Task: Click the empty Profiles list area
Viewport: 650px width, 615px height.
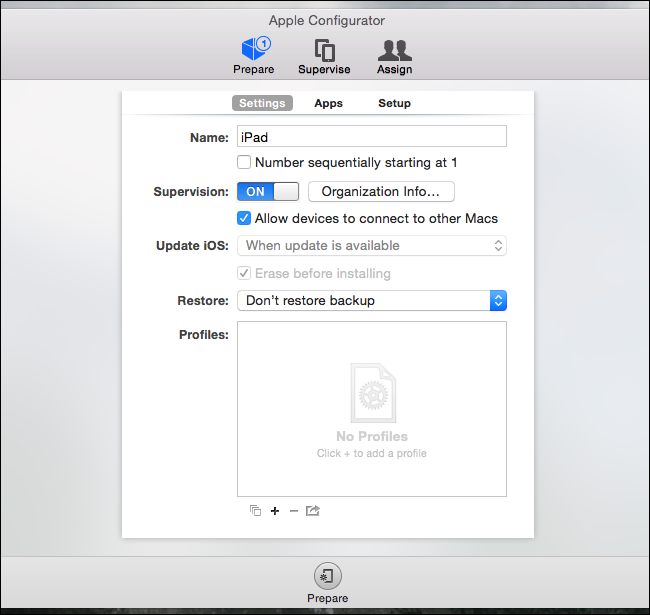Action: click(372, 409)
